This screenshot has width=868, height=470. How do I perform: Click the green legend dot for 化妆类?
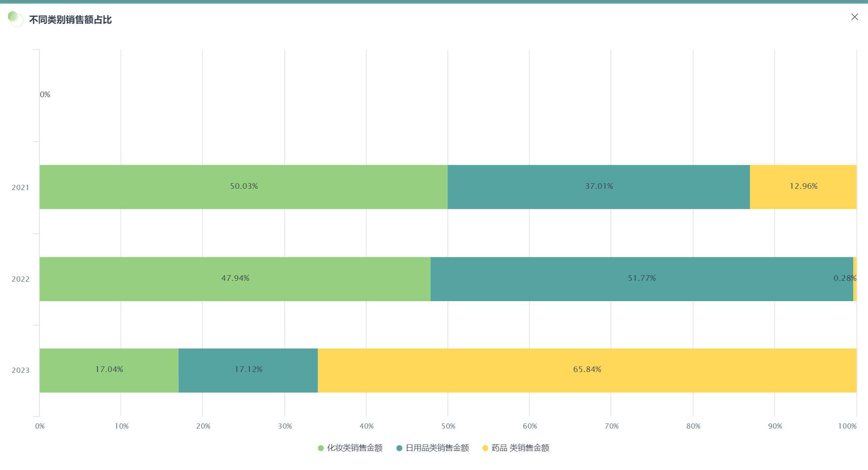(x=321, y=448)
